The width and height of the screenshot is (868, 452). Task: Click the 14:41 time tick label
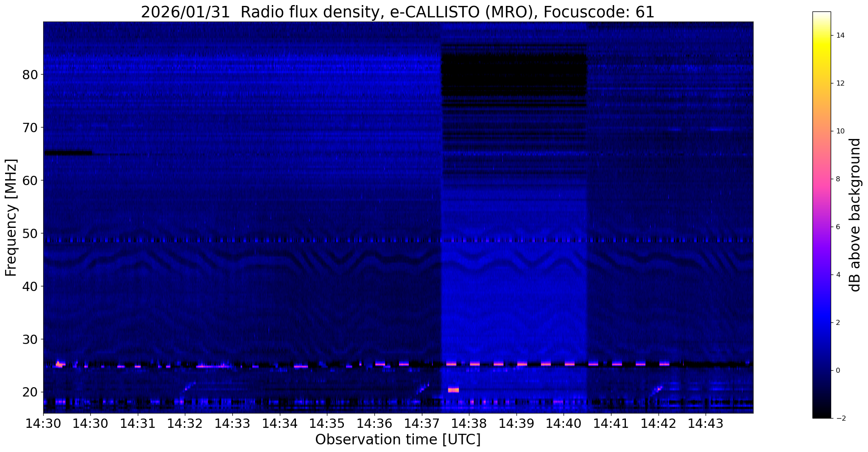pyautogui.click(x=611, y=423)
